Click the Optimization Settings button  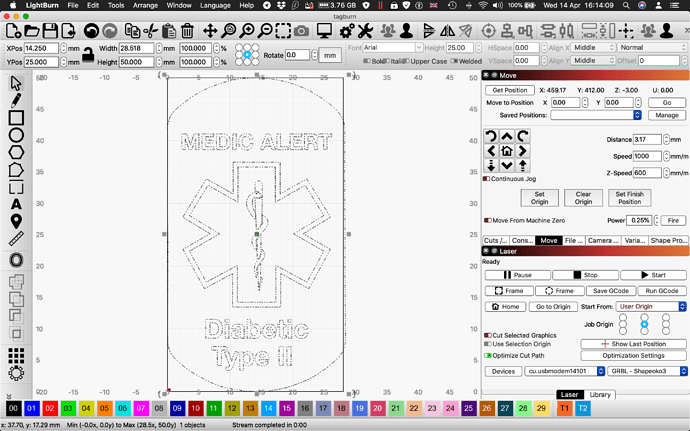[633, 355]
